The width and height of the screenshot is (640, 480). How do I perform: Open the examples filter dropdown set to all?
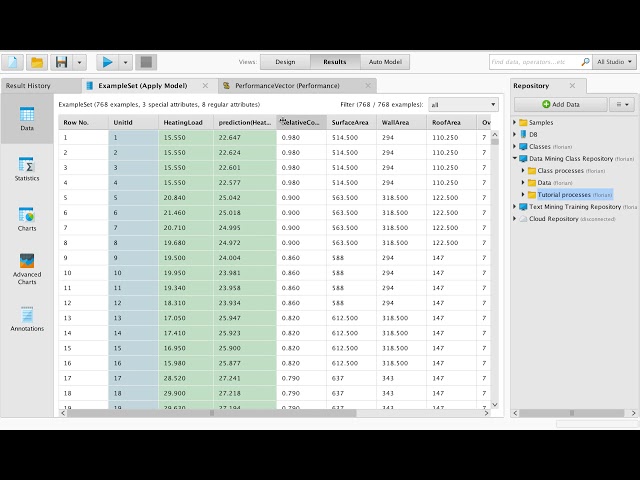pos(463,105)
